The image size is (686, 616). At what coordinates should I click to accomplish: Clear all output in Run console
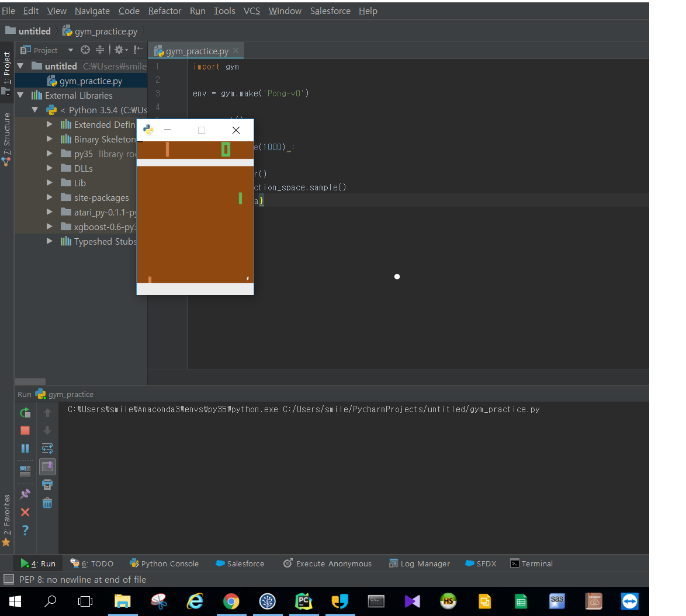click(x=47, y=503)
